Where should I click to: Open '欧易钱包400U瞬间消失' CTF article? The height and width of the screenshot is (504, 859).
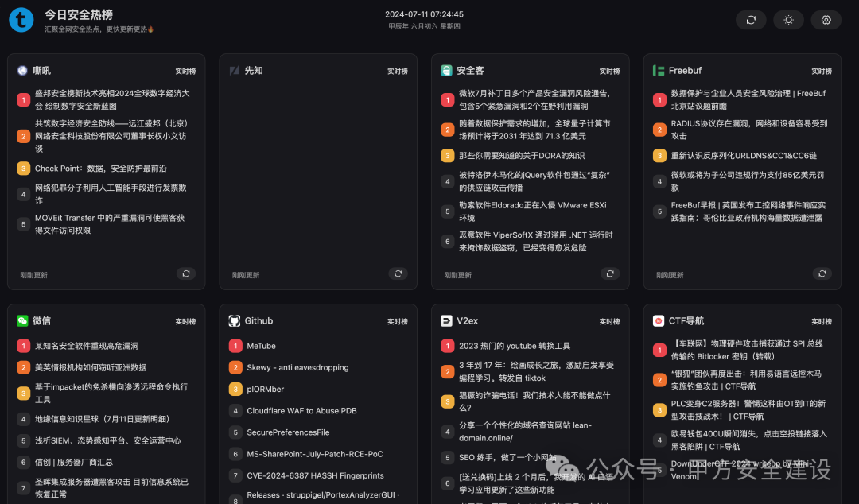click(749, 440)
